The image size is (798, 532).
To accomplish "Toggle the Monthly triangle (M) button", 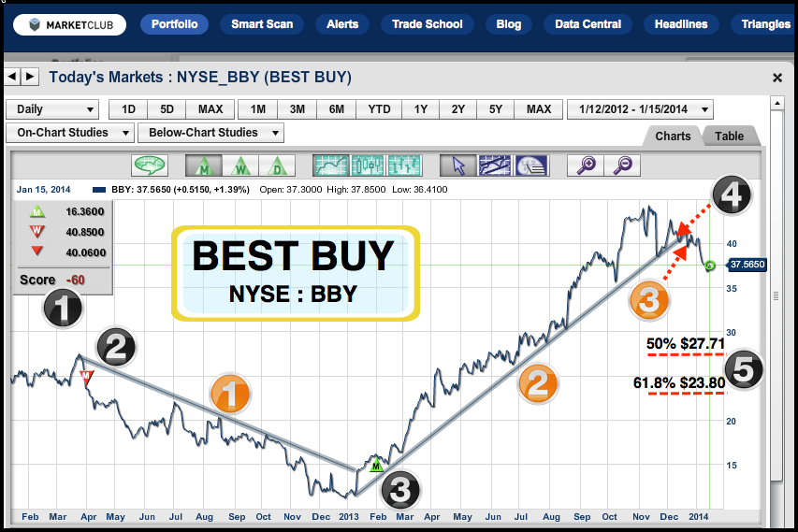I will point(204,165).
